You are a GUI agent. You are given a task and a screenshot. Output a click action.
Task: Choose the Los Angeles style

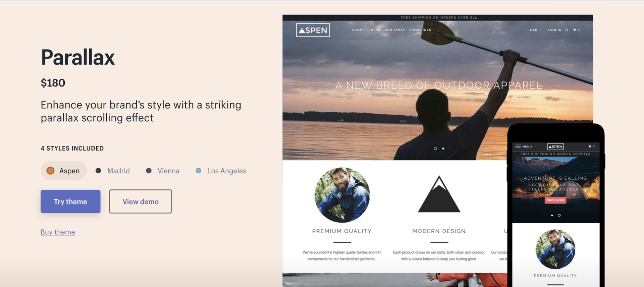(x=221, y=171)
